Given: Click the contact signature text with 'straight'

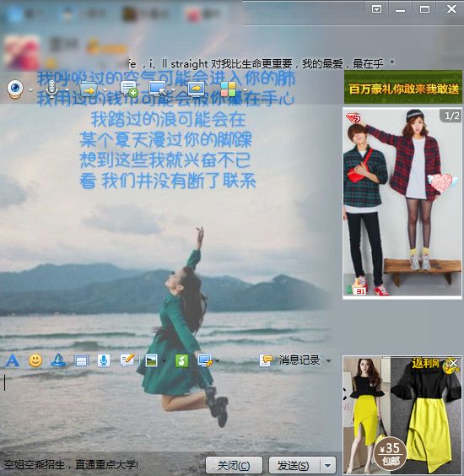Looking at the screenshot, I should tap(261, 64).
